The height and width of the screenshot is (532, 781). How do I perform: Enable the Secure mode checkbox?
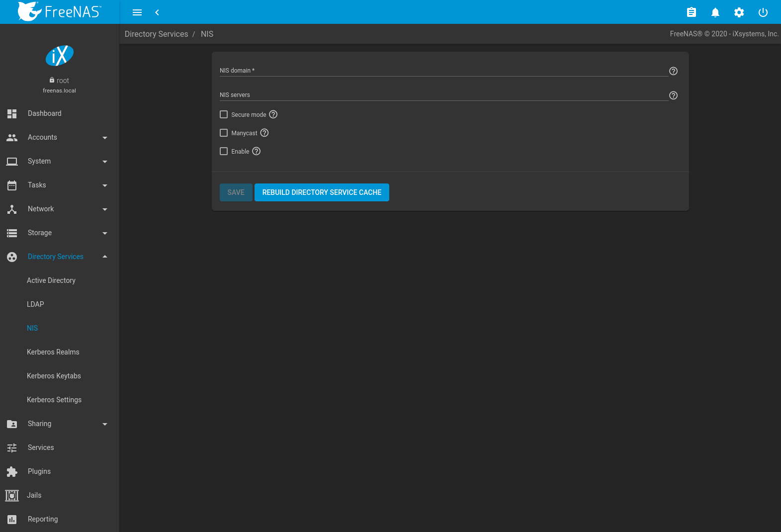[224, 114]
